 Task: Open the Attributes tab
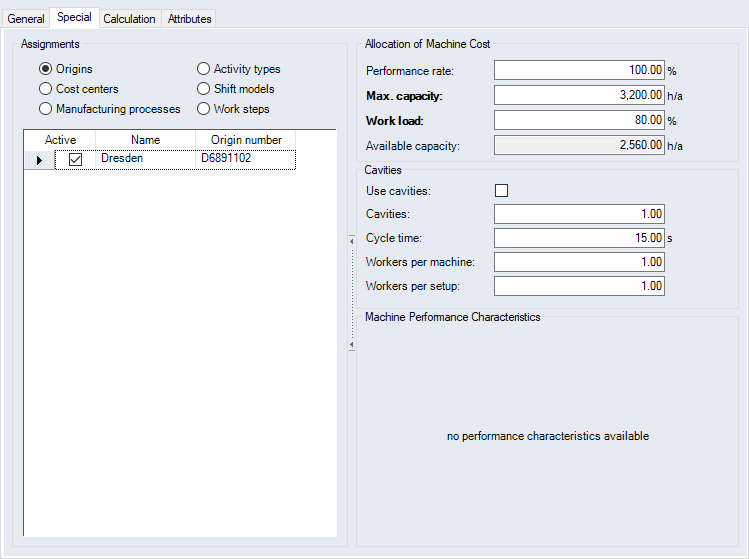point(189,19)
